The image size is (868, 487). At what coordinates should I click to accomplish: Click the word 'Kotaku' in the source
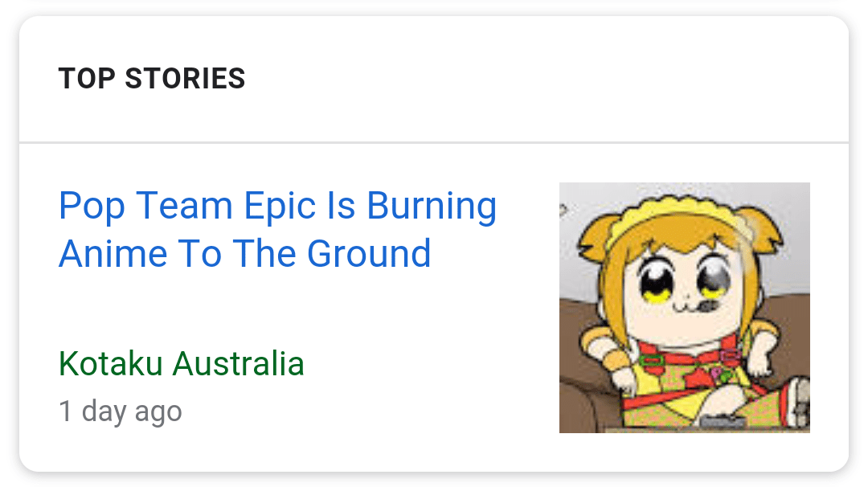pyautogui.click(x=111, y=363)
